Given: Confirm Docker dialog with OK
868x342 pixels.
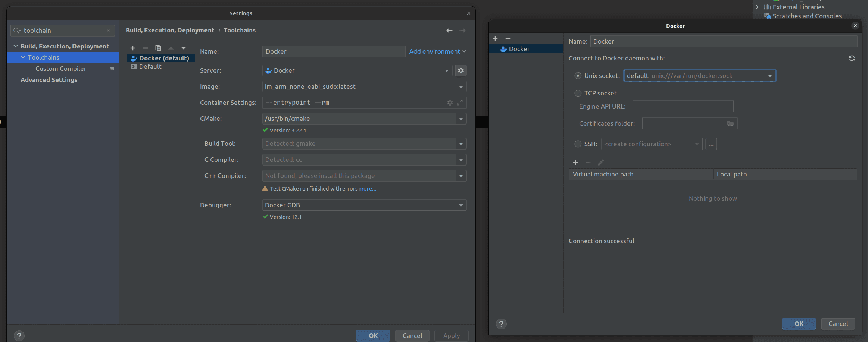Looking at the screenshot, I should coord(799,324).
